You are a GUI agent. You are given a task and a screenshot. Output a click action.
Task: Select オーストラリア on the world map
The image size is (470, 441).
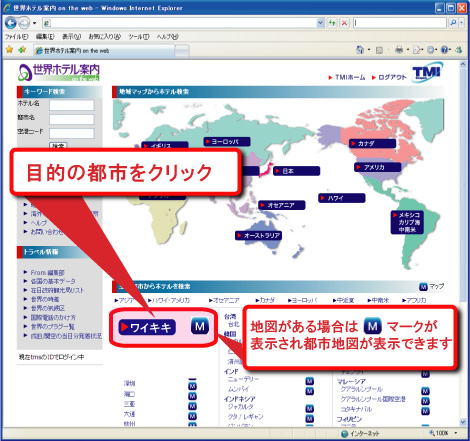[258, 235]
